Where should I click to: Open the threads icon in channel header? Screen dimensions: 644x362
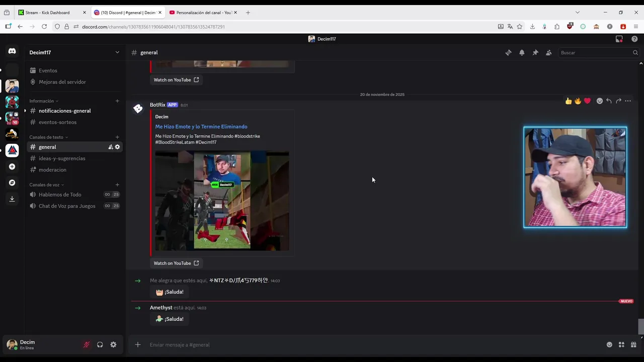click(x=508, y=52)
